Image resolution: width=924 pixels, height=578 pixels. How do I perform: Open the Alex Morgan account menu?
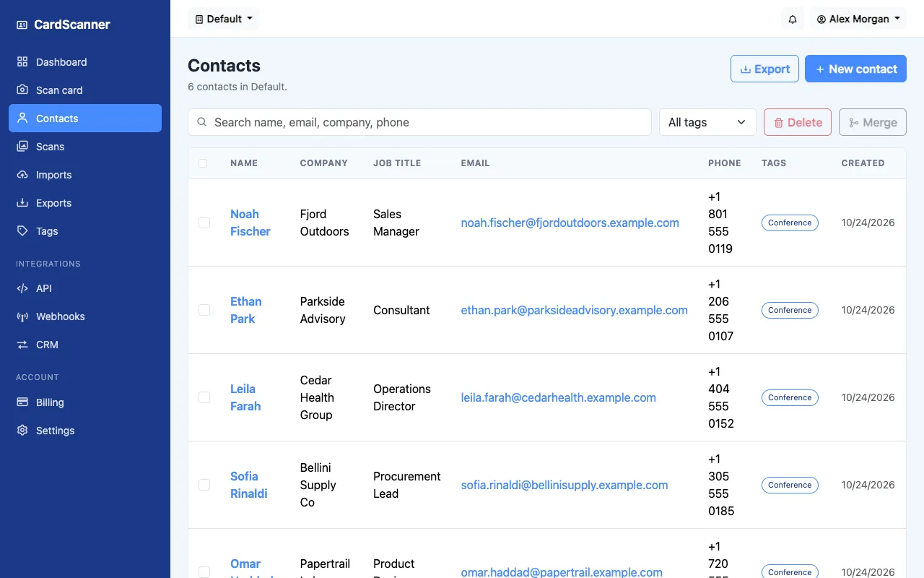point(858,19)
